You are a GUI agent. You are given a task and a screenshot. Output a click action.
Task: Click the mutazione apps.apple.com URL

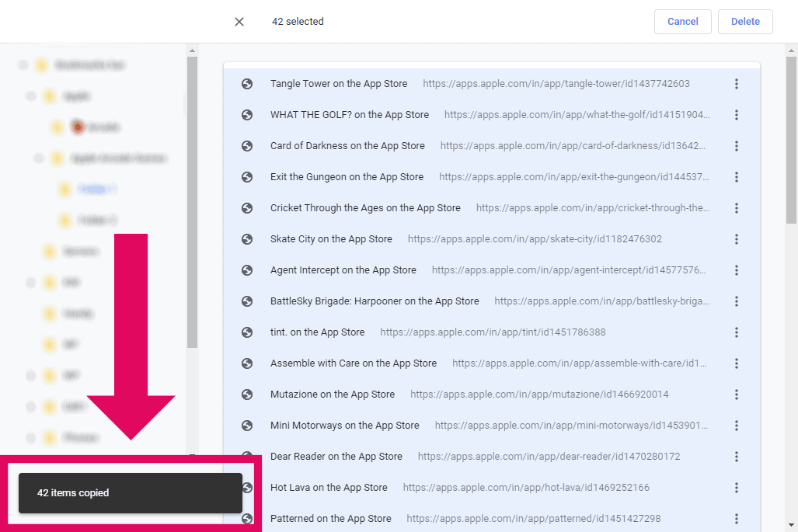pos(539,395)
